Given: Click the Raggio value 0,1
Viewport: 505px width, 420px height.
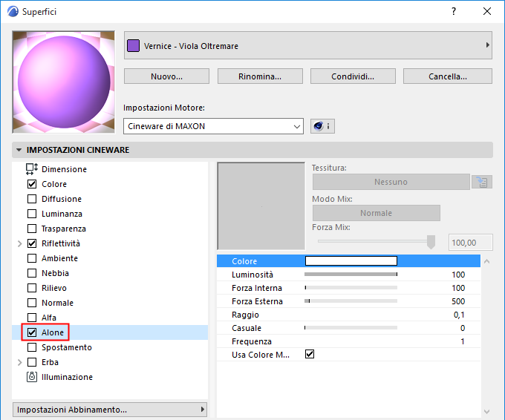Looking at the screenshot, I should tap(459, 315).
